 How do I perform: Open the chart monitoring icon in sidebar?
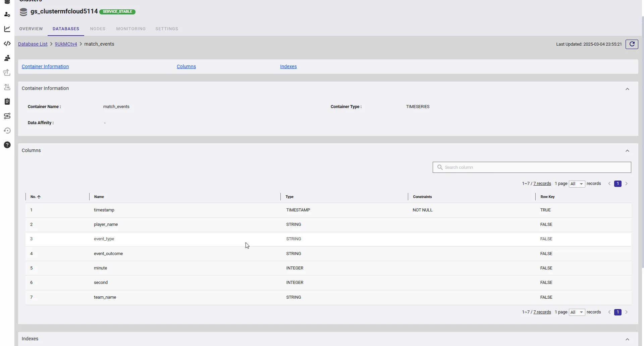pos(7,29)
